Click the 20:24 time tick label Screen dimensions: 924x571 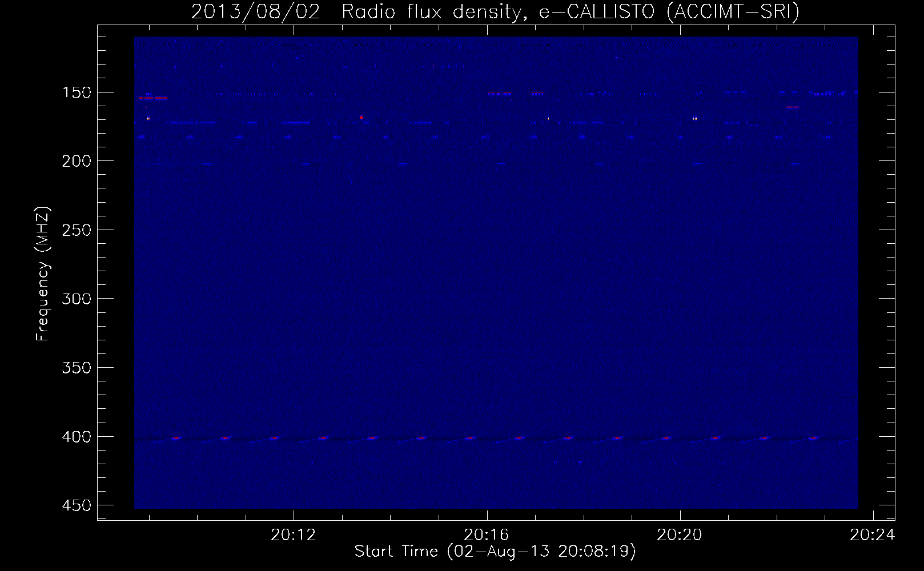click(873, 535)
